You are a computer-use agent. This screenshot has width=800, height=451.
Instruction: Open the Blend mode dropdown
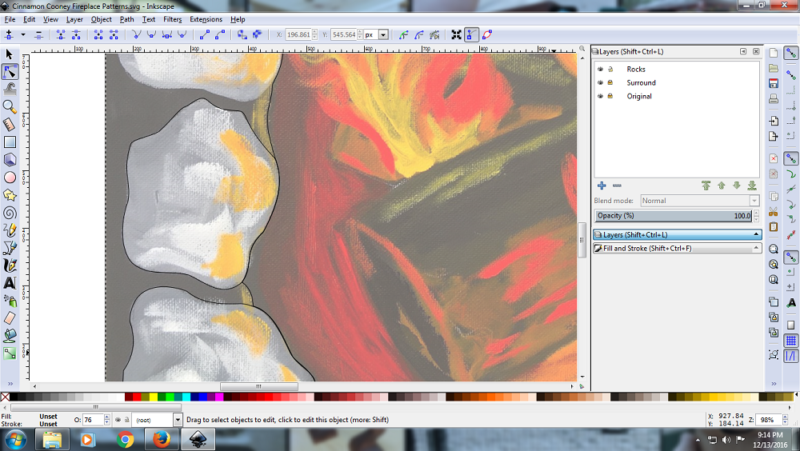[x=699, y=201]
